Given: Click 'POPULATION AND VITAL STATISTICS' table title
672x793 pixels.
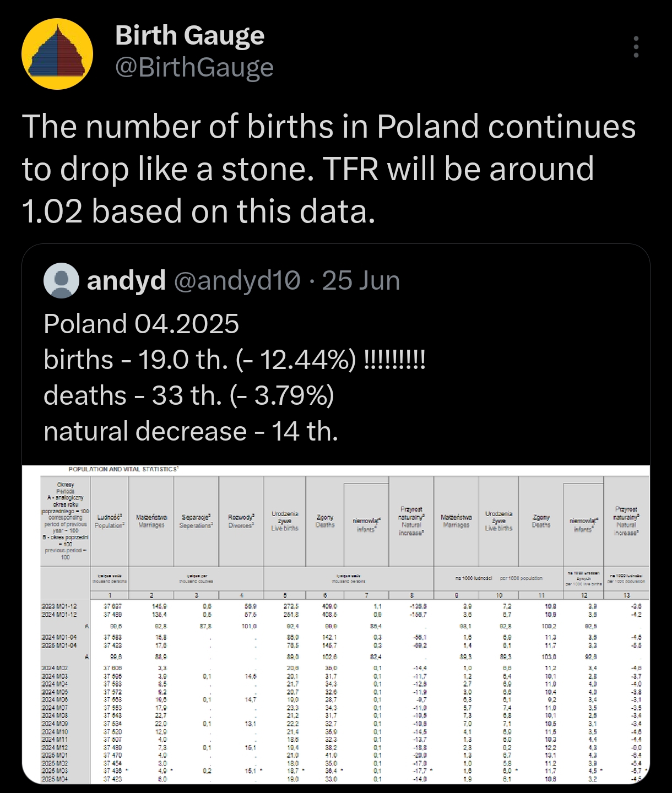Looking at the screenshot, I should click(123, 469).
